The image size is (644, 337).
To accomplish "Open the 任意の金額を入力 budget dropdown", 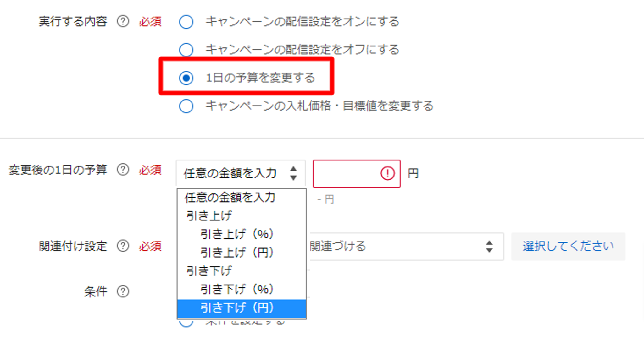I will [x=241, y=173].
